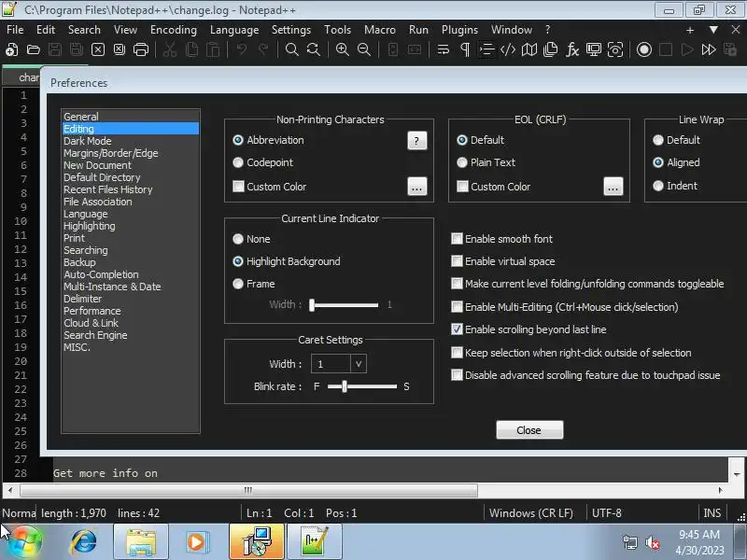Click the Replace toolbar icon
Image resolution: width=747 pixels, height=560 pixels.
click(314, 49)
